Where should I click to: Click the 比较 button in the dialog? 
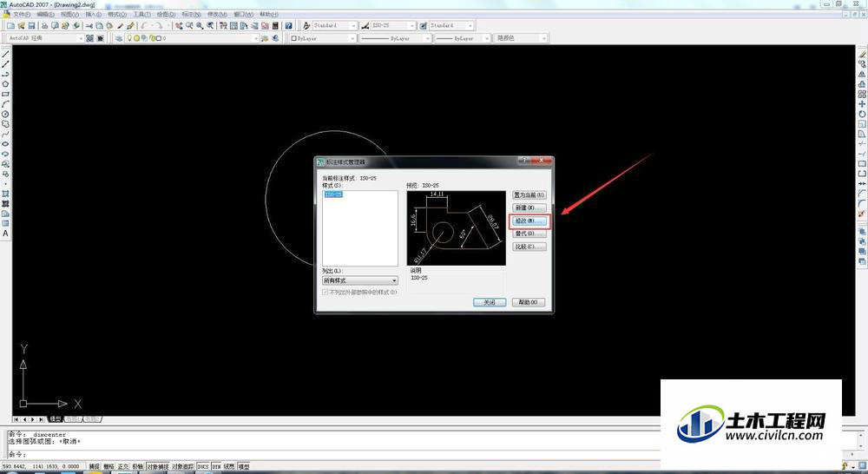(529, 247)
